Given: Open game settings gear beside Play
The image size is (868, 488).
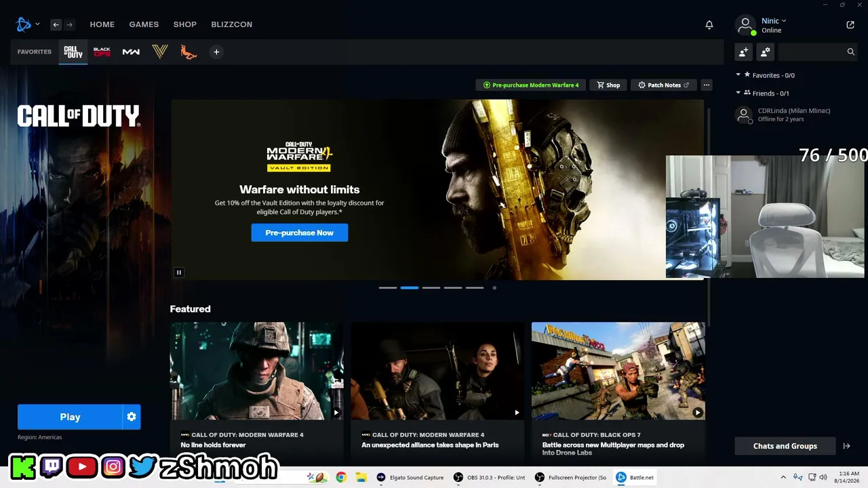Looking at the screenshot, I should pyautogui.click(x=132, y=417).
